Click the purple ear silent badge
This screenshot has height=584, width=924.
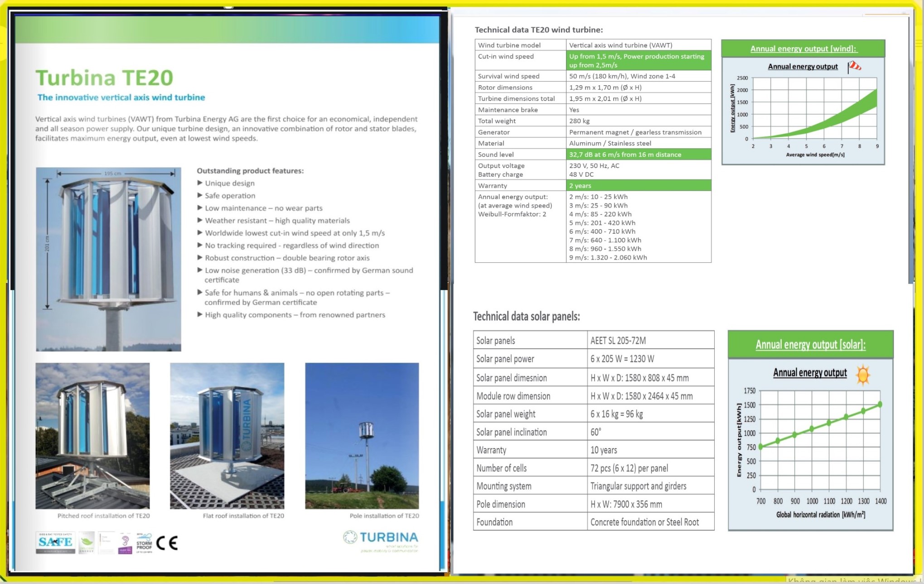coord(126,543)
